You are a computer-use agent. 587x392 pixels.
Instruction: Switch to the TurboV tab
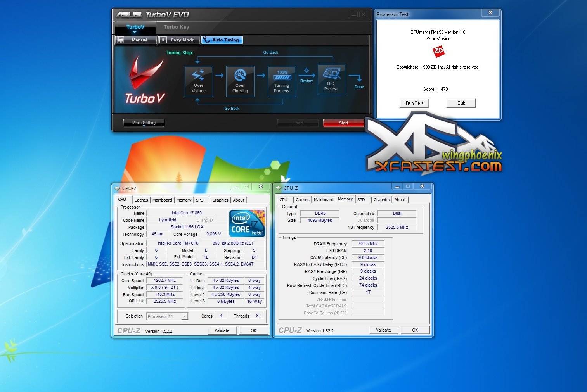[135, 27]
